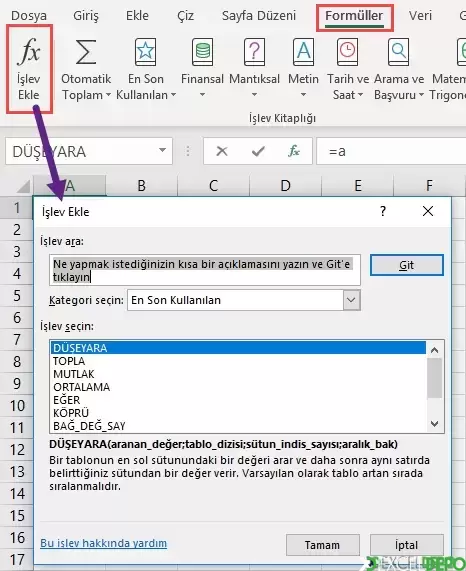This screenshot has width=466, height=571.
Task: Open the Otomatik Toplam sigma icon
Action: coord(86,52)
